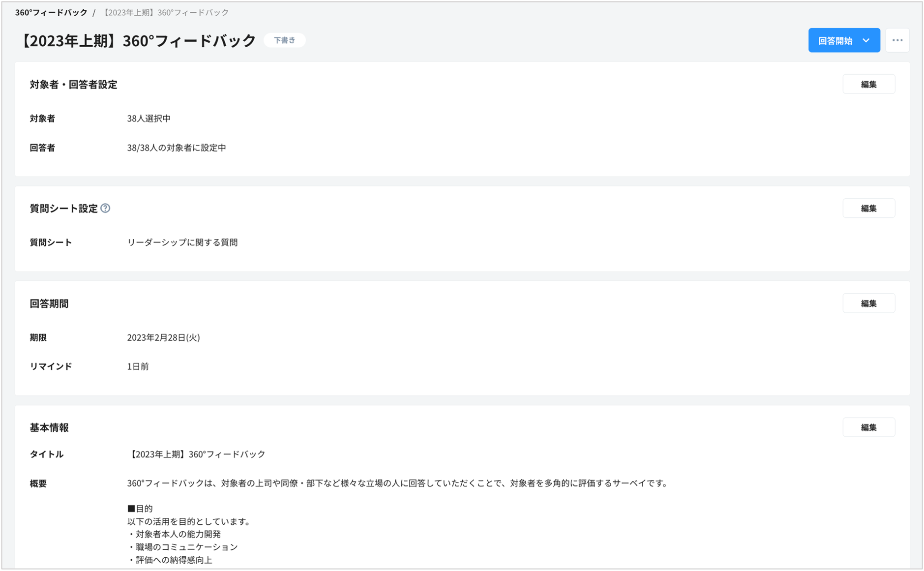Open the more options ellipsis menu
The height and width of the screenshot is (571, 924).
897,40
